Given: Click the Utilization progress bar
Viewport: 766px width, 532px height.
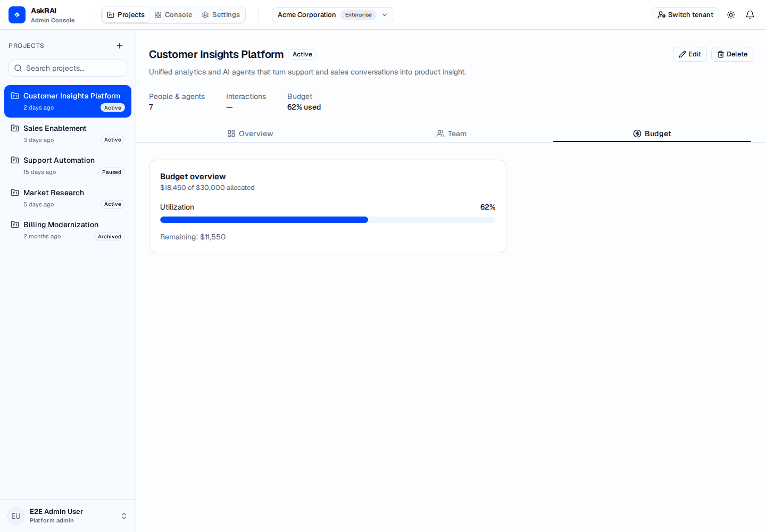Looking at the screenshot, I should pos(328,220).
